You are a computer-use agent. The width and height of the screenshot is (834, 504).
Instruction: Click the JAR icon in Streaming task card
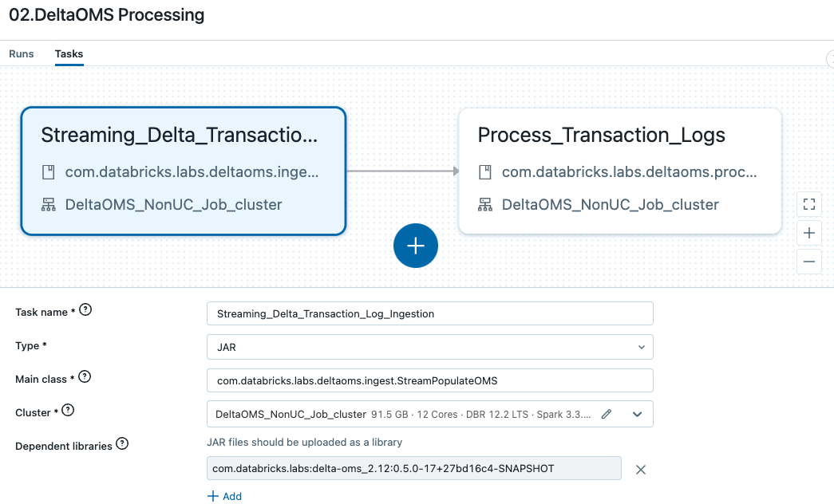pos(49,171)
